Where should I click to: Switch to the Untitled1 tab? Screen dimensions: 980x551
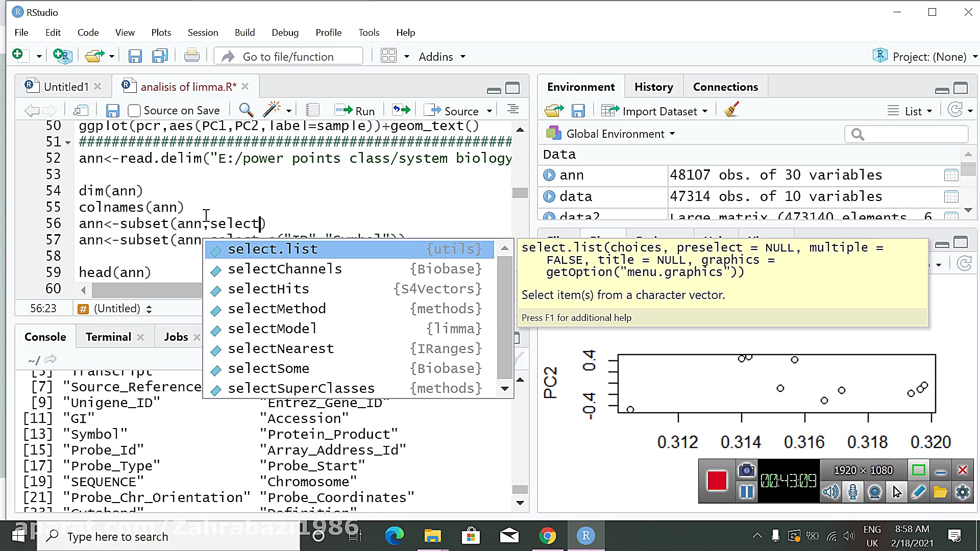coord(66,87)
